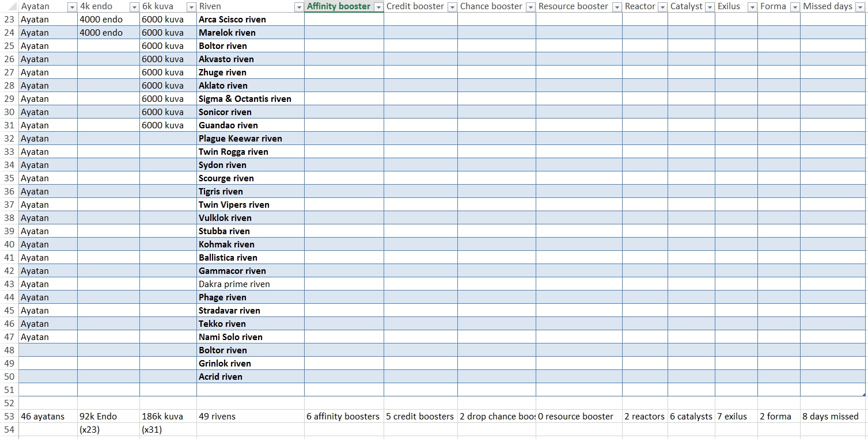The height and width of the screenshot is (439, 868).
Task: Select the (x31) cell under kuva total
Action: 168,429
